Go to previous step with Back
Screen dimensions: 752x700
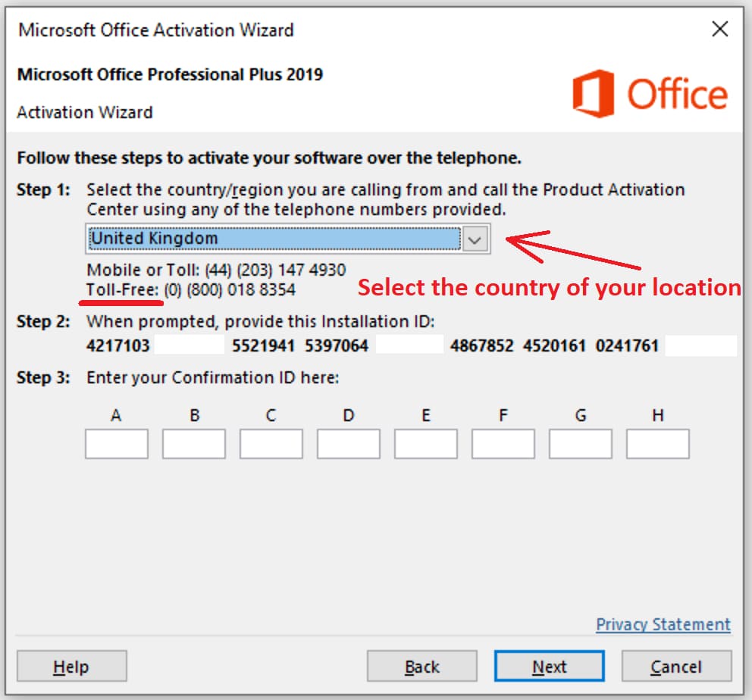pyautogui.click(x=421, y=667)
